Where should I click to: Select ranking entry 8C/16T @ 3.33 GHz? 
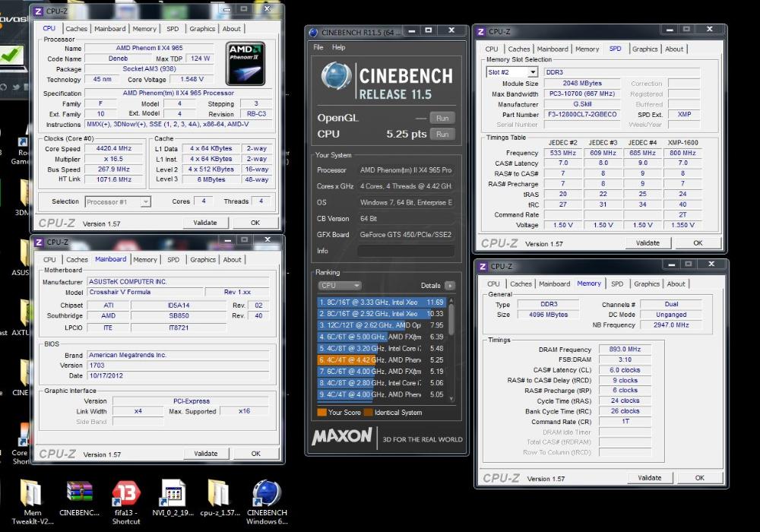(382, 302)
